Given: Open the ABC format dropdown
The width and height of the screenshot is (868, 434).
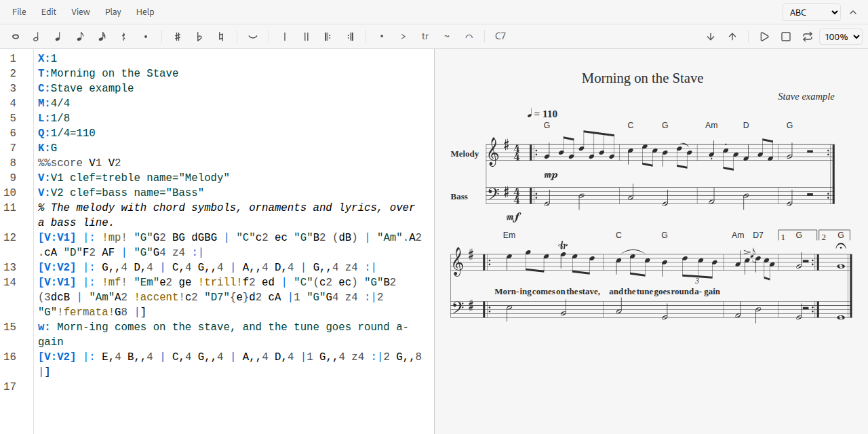Looking at the screenshot, I should coord(812,12).
